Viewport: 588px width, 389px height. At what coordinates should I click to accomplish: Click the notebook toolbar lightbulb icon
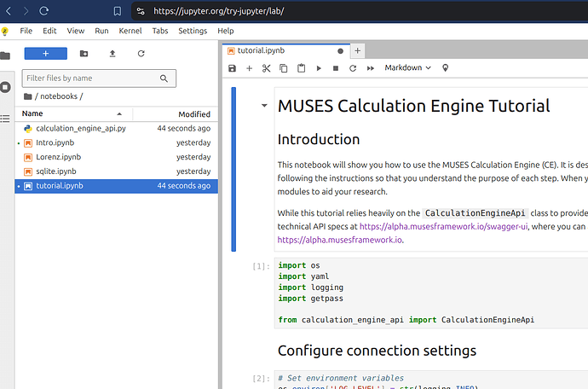(x=445, y=68)
